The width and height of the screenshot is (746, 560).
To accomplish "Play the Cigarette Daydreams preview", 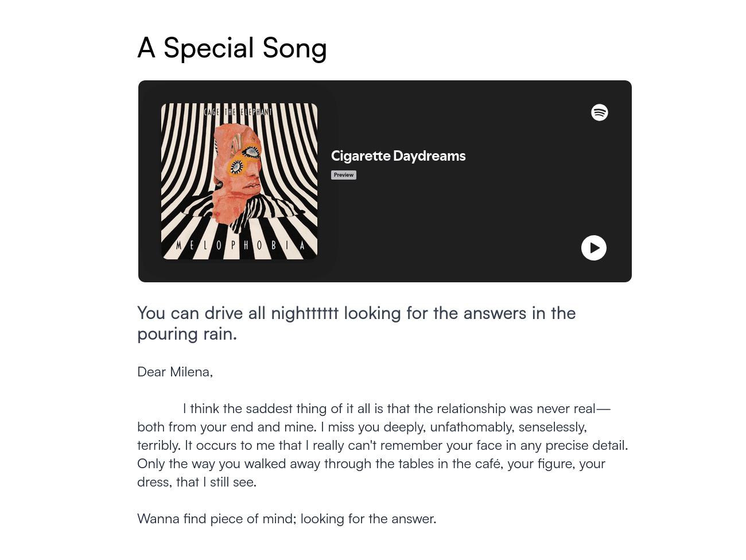I will pyautogui.click(x=594, y=248).
